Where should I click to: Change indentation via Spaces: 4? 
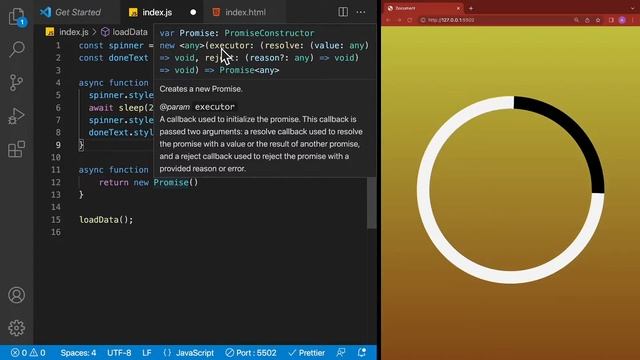(x=78, y=353)
